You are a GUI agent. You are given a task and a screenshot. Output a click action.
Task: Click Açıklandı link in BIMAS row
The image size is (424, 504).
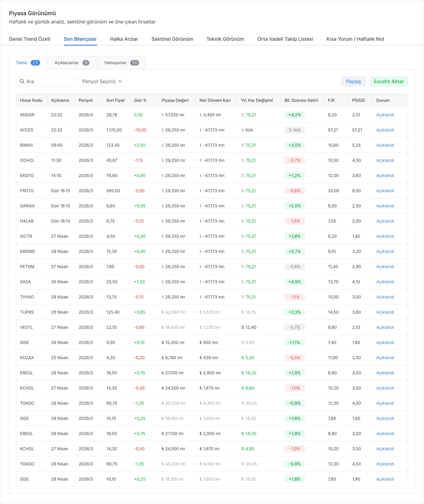pos(385,145)
